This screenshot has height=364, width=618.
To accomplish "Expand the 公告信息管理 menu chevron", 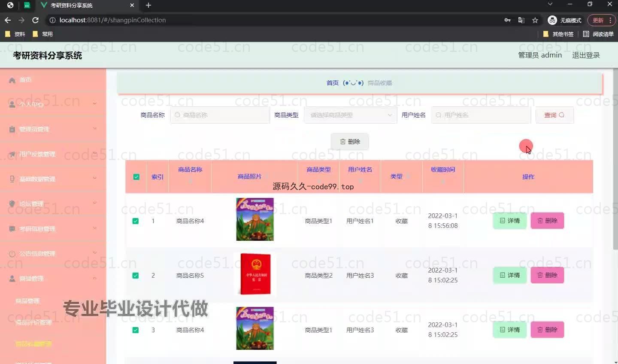I will pos(94,253).
